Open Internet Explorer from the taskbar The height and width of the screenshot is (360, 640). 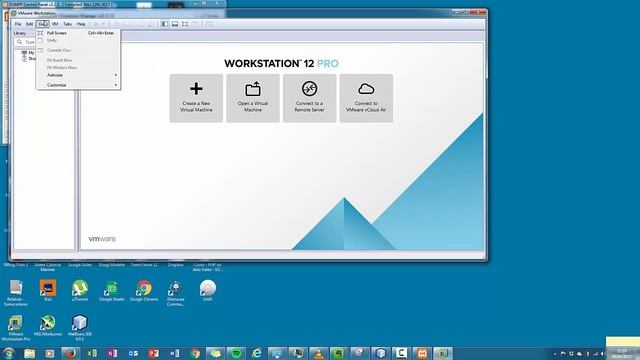(257, 353)
